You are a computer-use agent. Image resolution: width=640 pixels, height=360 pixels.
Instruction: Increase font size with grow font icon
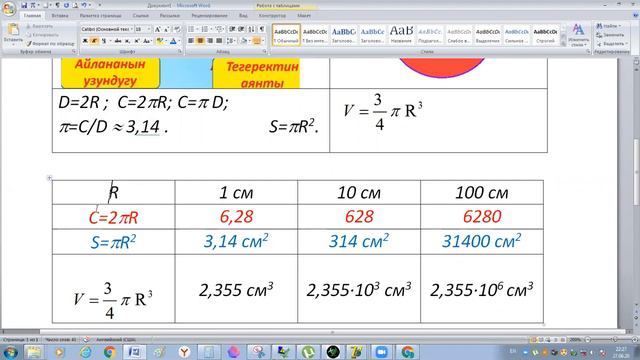click(158, 29)
